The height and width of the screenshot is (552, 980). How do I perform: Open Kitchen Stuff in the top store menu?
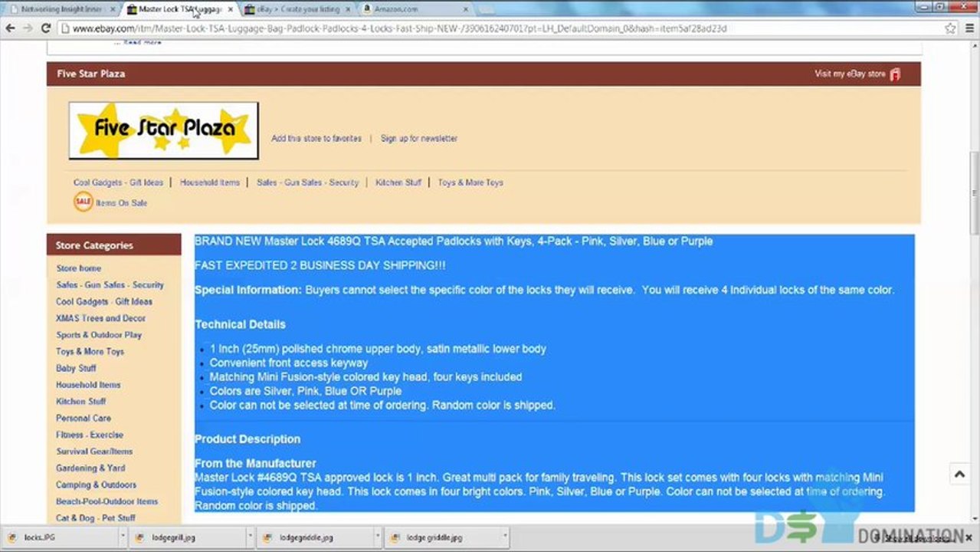(x=398, y=182)
